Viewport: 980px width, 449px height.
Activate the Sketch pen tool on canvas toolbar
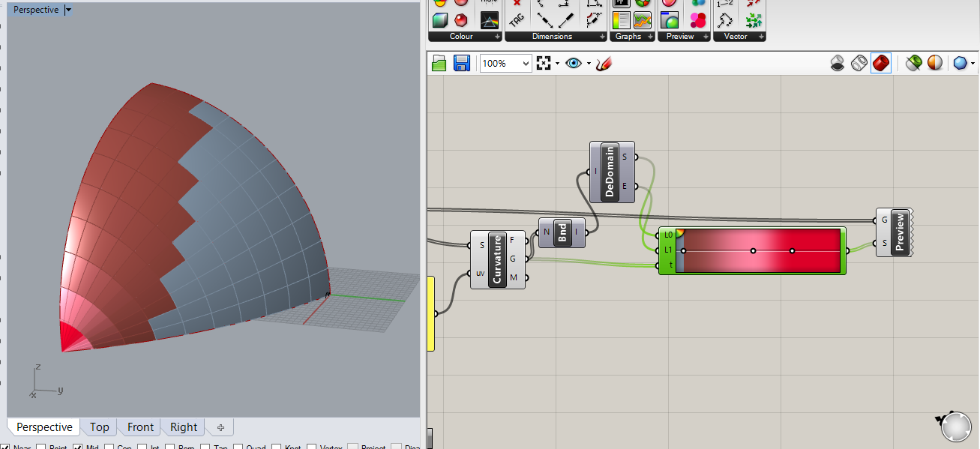tap(604, 63)
